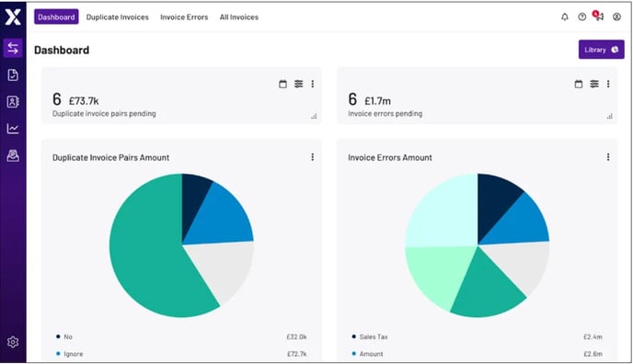Click the 'Ignore' legend entry
Viewport: 633px width, 364px height.
69,354
